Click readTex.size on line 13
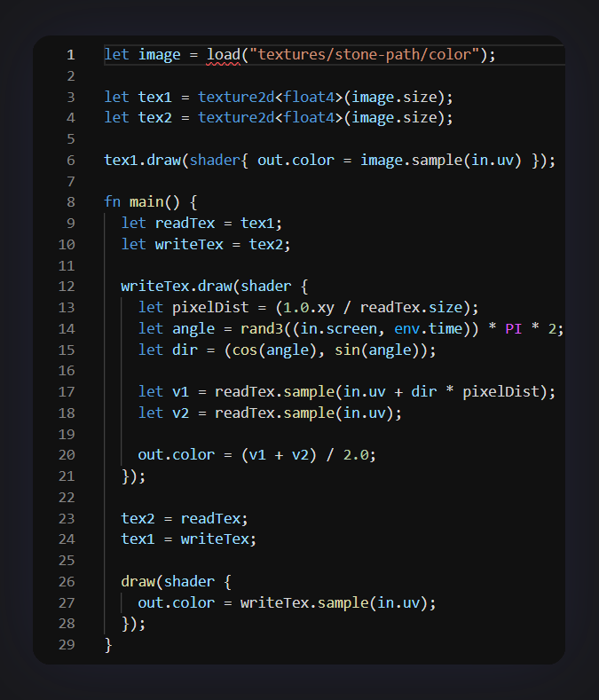The width and height of the screenshot is (599, 700). (x=411, y=308)
